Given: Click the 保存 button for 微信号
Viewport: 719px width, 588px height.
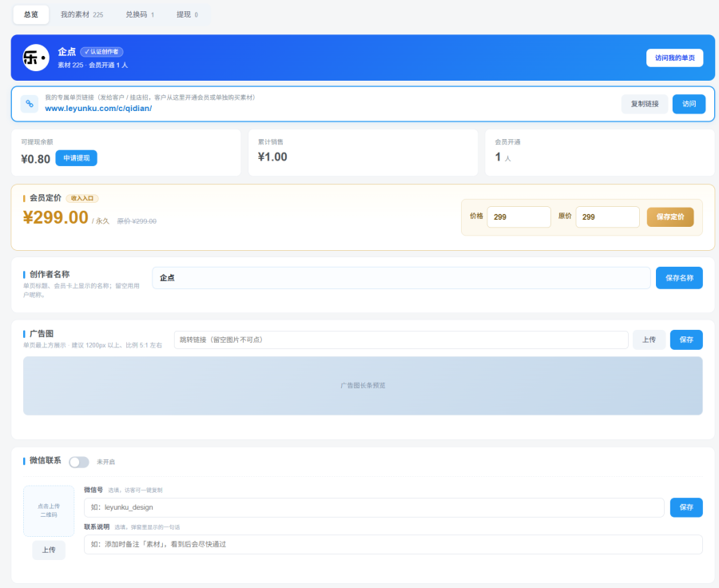Looking at the screenshot, I should [686, 507].
